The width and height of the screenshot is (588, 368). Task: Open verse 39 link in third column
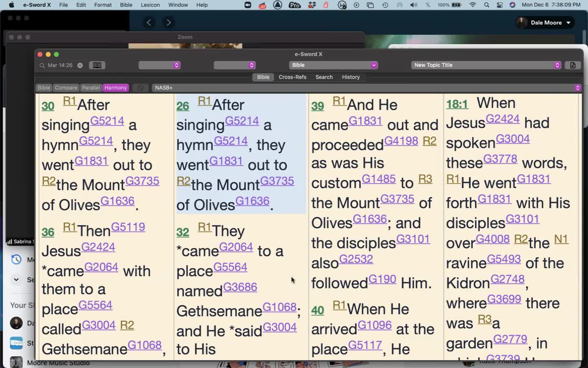tap(317, 106)
